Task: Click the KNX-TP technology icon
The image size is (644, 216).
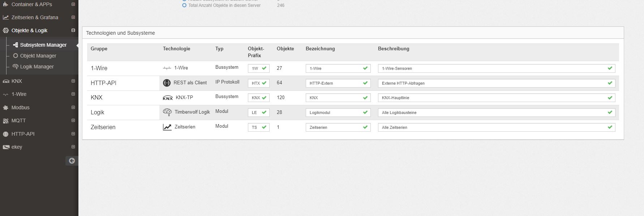Action: (x=168, y=98)
